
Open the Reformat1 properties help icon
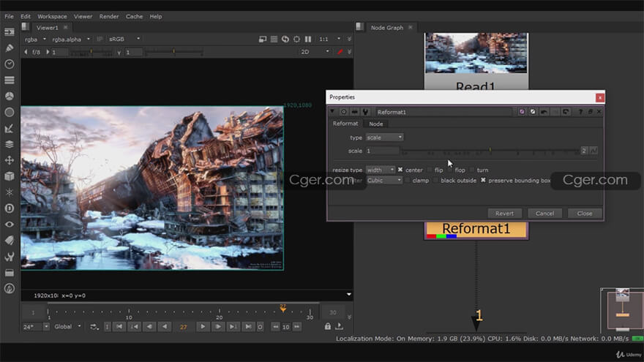[580, 112]
